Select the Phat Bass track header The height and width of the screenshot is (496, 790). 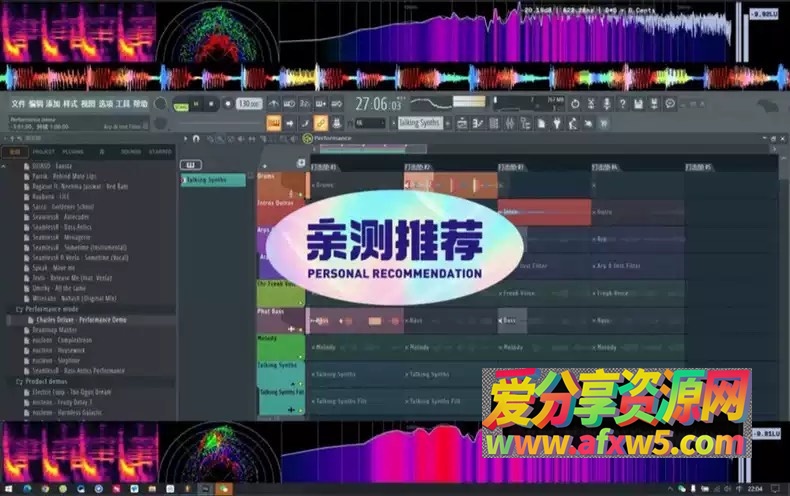click(x=280, y=321)
